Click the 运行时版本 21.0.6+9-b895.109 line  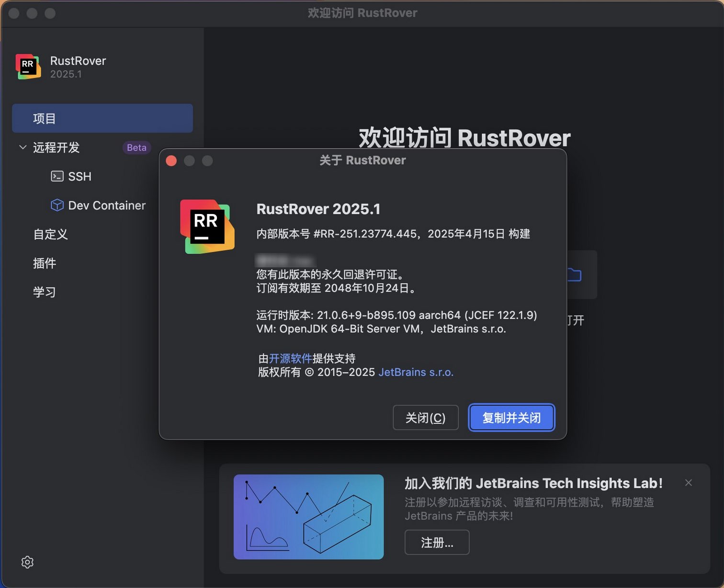396,315
